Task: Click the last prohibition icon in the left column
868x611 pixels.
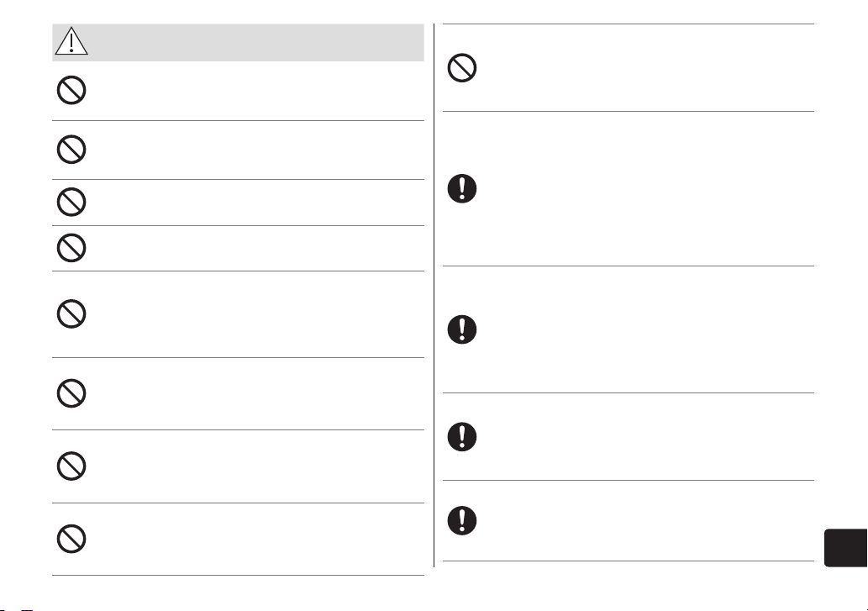Action: [71, 539]
